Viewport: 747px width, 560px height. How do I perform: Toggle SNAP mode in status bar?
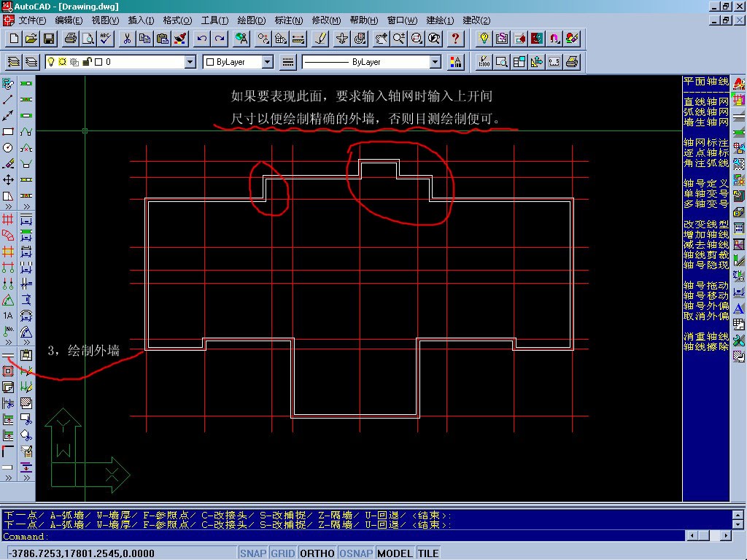pos(252,553)
